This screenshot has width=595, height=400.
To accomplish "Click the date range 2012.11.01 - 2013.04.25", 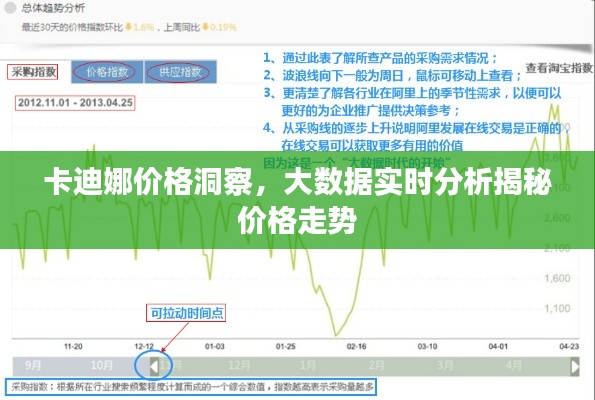I will (x=75, y=103).
